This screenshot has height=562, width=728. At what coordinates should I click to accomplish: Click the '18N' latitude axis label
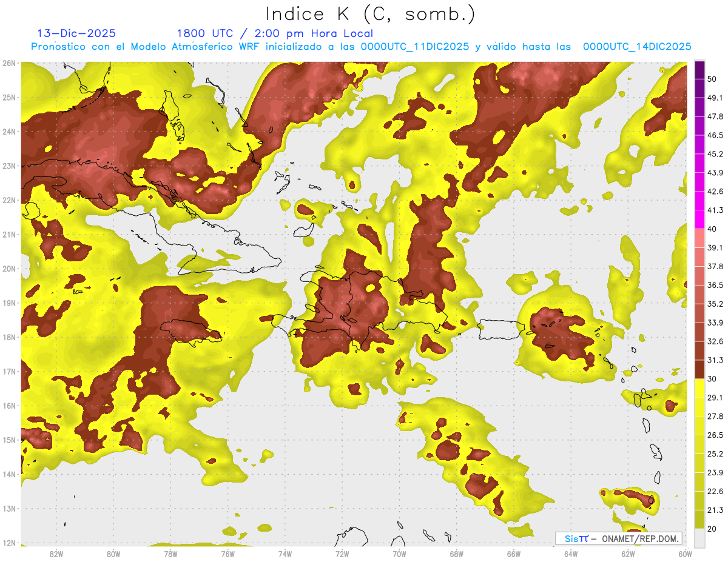tap(9, 337)
